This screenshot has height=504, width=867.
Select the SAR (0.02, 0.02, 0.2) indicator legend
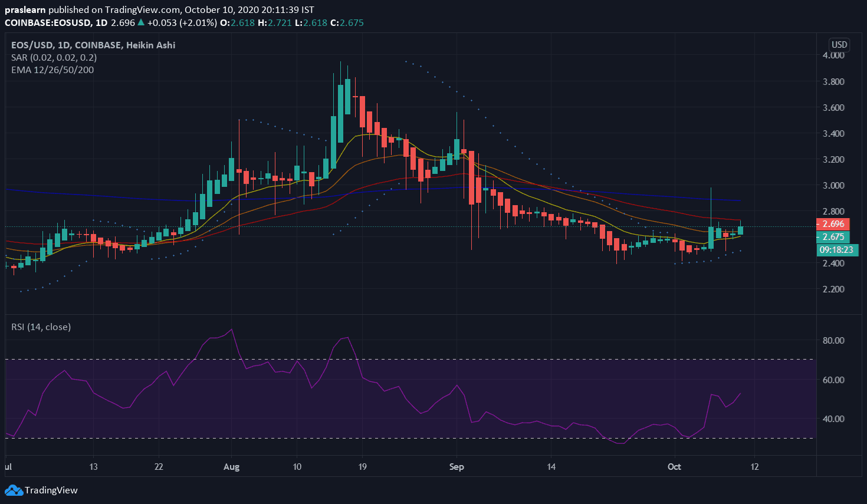tap(54, 57)
